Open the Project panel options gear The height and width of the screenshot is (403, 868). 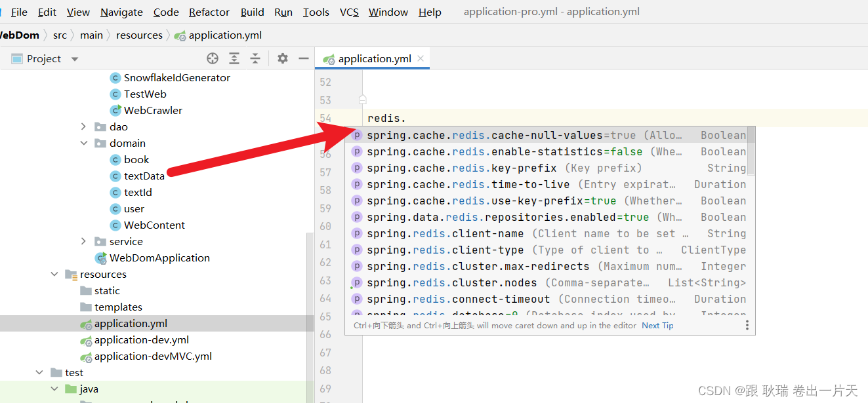pos(282,58)
